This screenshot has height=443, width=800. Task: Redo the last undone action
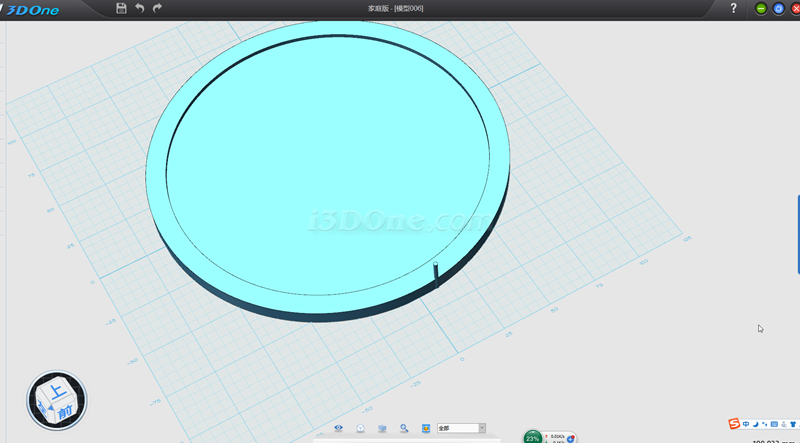tap(157, 8)
